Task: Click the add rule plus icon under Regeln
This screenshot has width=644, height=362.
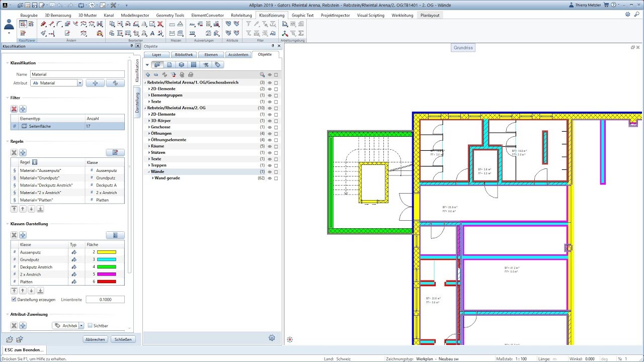Action: pyautogui.click(x=23, y=152)
